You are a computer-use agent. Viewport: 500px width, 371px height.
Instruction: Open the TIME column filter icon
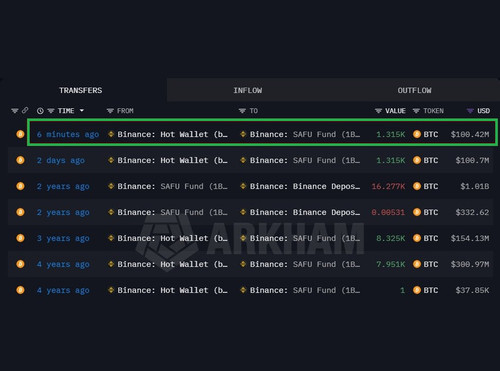51,111
